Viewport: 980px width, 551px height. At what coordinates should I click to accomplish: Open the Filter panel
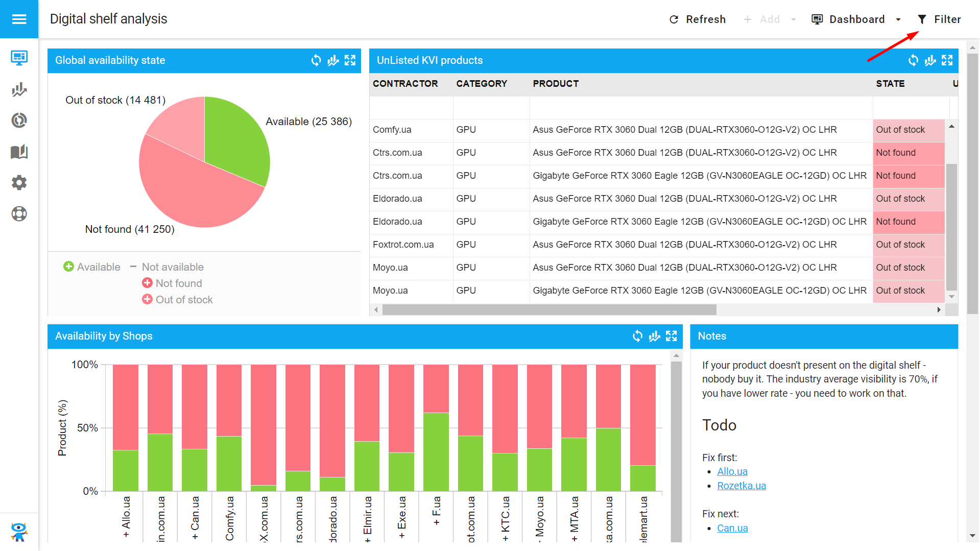[939, 19]
